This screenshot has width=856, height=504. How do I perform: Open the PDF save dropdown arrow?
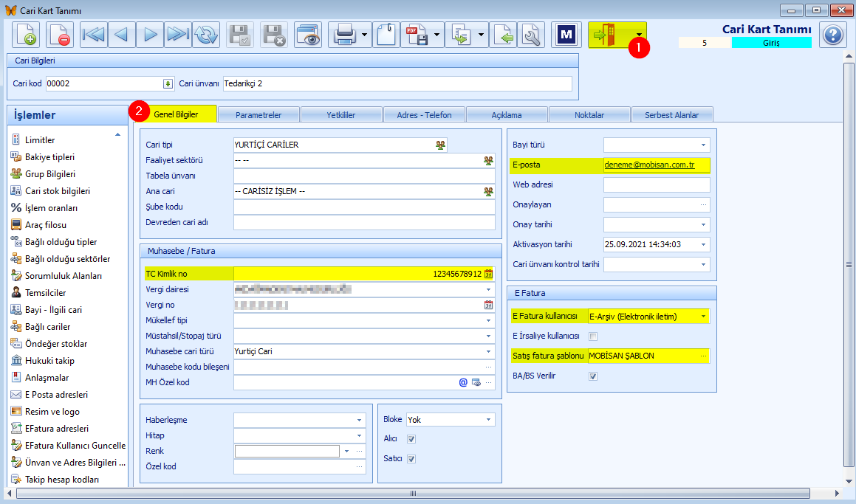(x=436, y=35)
